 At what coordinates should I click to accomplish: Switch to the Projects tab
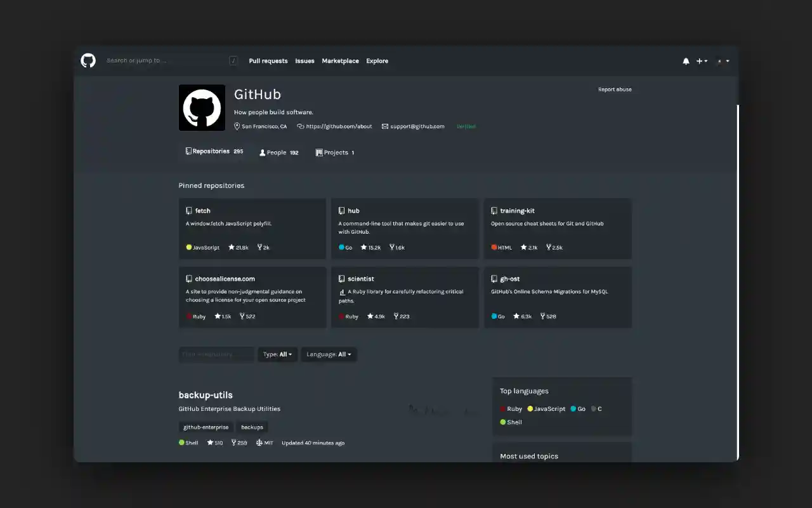335,152
